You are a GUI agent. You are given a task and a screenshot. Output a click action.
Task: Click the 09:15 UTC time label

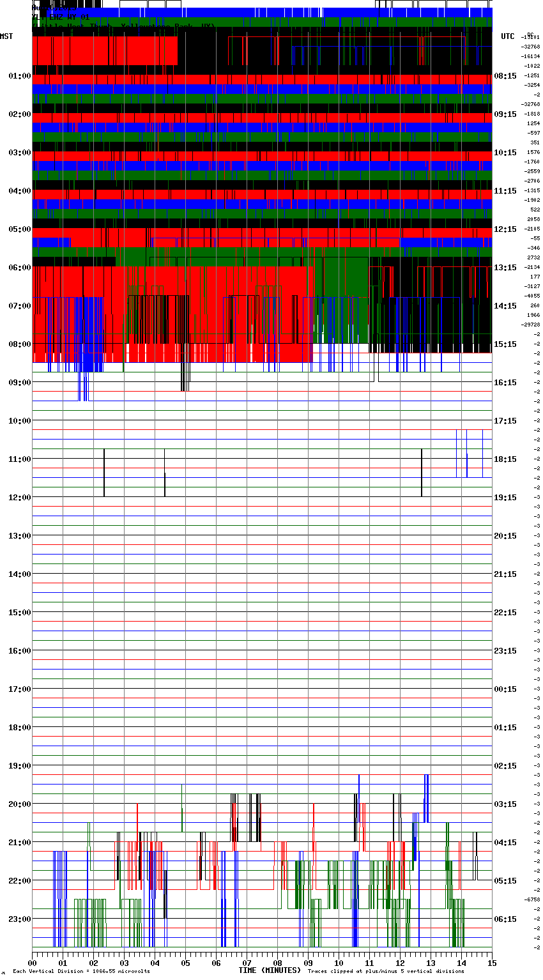click(x=505, y=114)
